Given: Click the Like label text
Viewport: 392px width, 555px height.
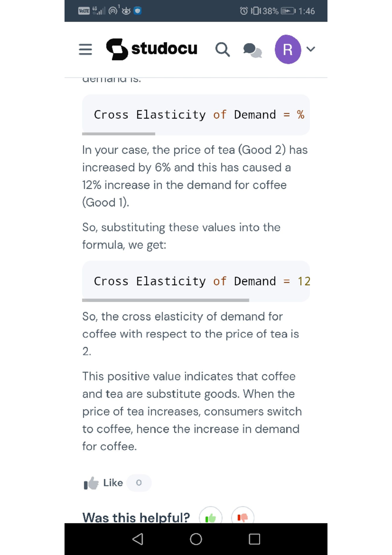Looking at the screenshot, I should [x=113, y=483].
